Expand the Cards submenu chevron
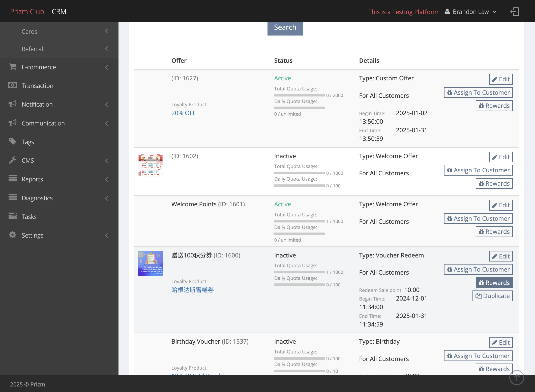Image resolution: width=535 pixels, height=392 pixels. tap(107, 31)
